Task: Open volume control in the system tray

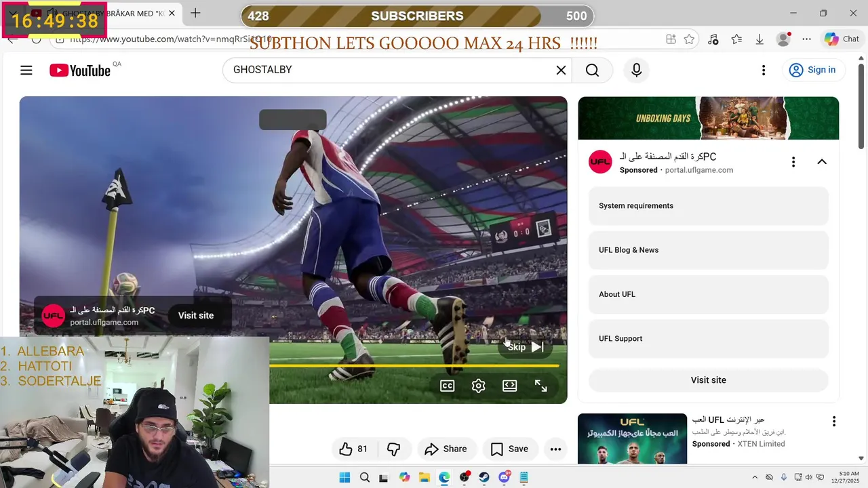Action: click(808, 477)
